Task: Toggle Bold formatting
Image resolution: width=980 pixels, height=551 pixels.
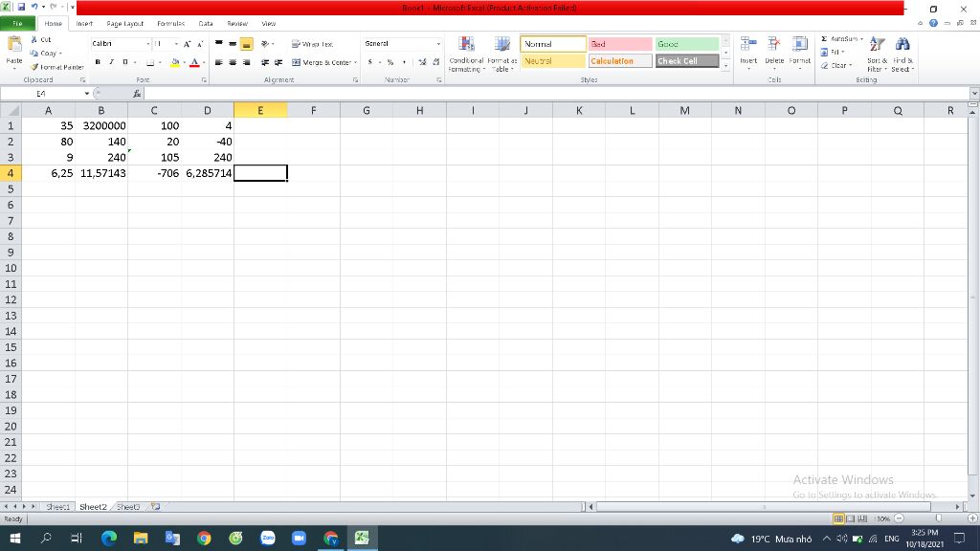Action: click(x=98, y=62)
